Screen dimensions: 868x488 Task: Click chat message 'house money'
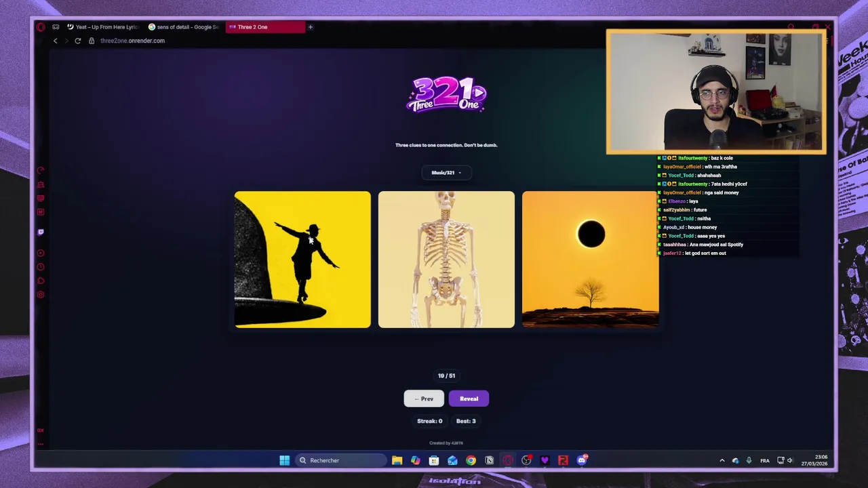coord(702,227)
